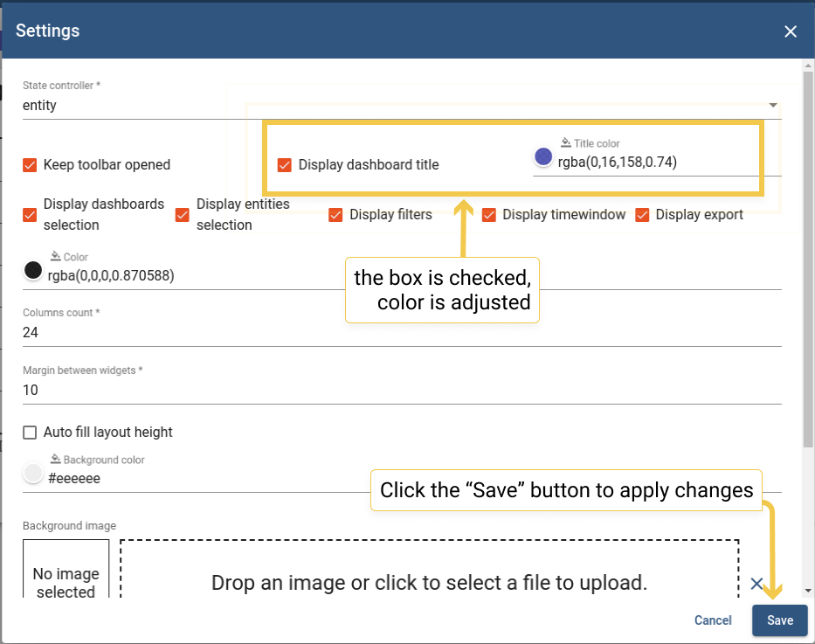Image resolution: width=815 pixels, height=644 pixels.
Task: Click Save to apply changes
Action: [780, 620]
